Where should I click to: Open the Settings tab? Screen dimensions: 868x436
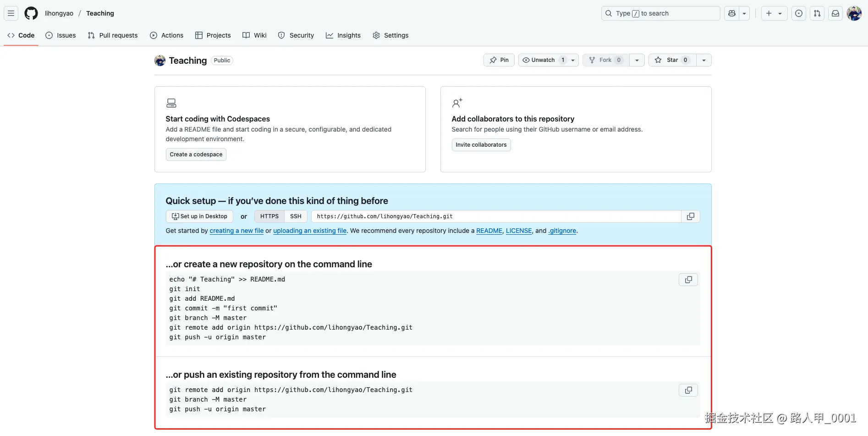click(390, 35)
